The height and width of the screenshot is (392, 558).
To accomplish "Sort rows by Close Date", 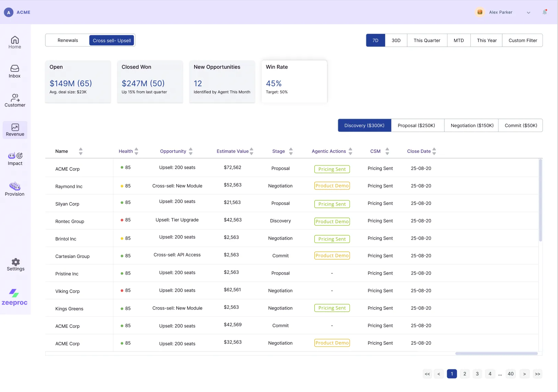I will tap(434, 151).
